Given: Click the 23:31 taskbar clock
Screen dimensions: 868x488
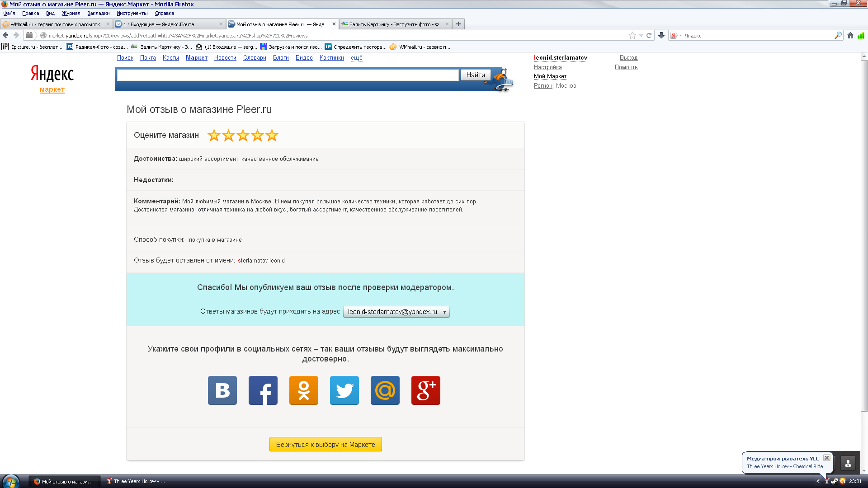Looking at the screenshot, I should 855,481.
